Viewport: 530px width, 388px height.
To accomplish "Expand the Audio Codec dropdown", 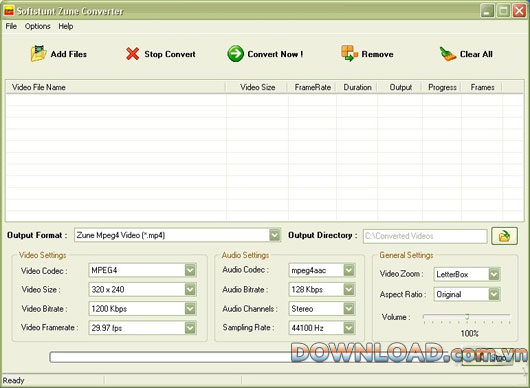I will click(349, 270).
